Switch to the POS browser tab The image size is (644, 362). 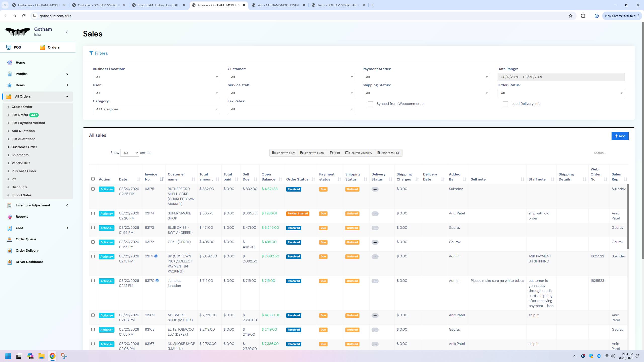click(278, 5)
